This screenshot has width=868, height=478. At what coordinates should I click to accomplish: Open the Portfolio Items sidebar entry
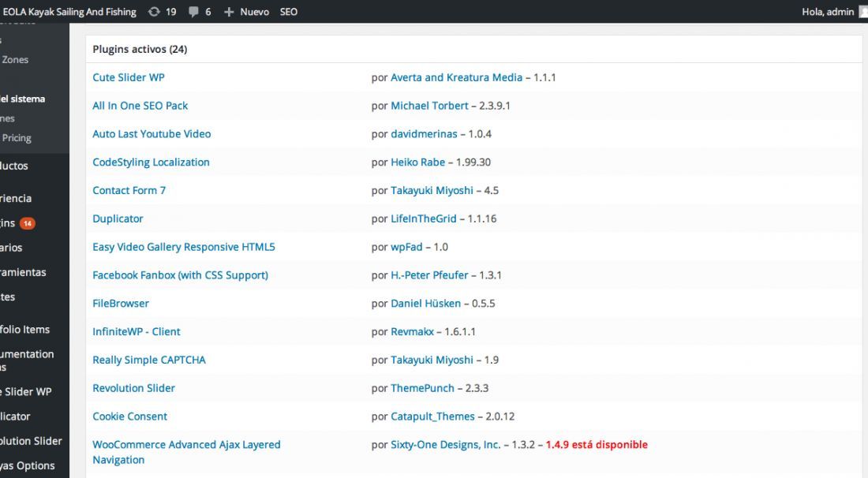coord(25,329)
